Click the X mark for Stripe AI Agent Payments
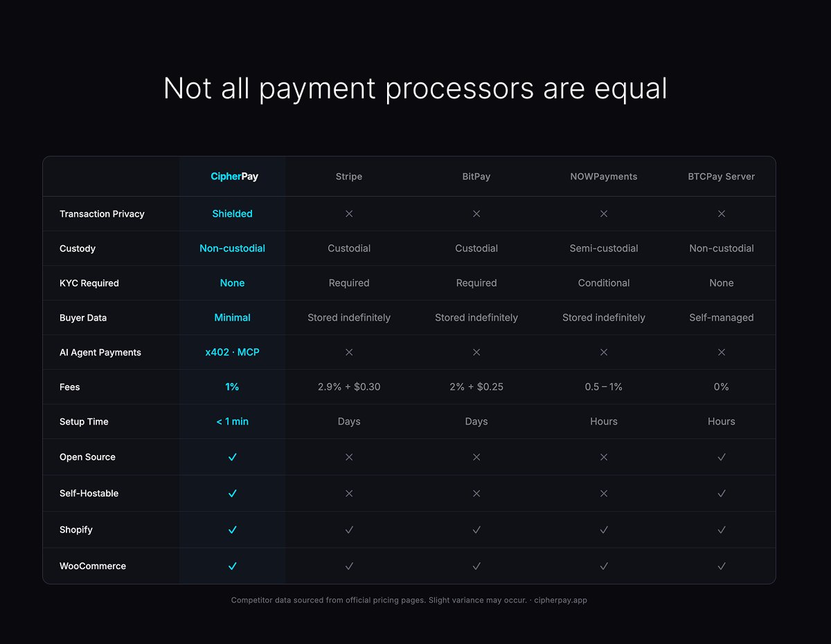This screenshot has width=831, height=644. pos(349,352)
